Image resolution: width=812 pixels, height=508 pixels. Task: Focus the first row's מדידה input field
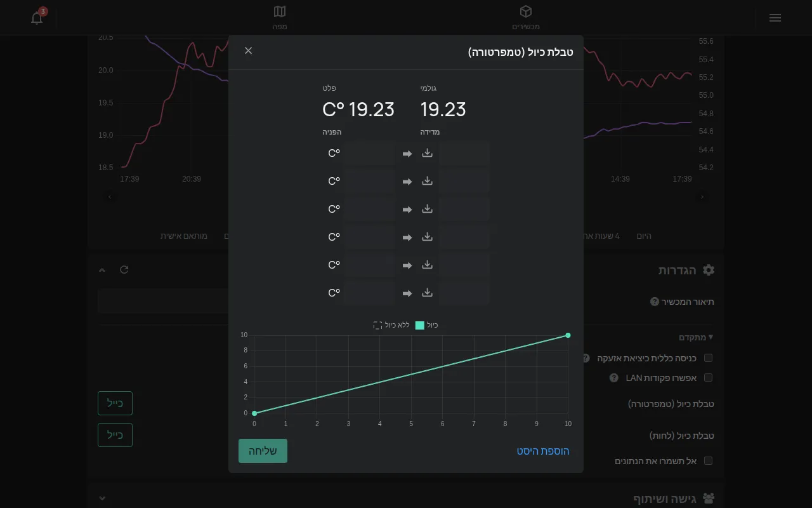click(464, 153)
